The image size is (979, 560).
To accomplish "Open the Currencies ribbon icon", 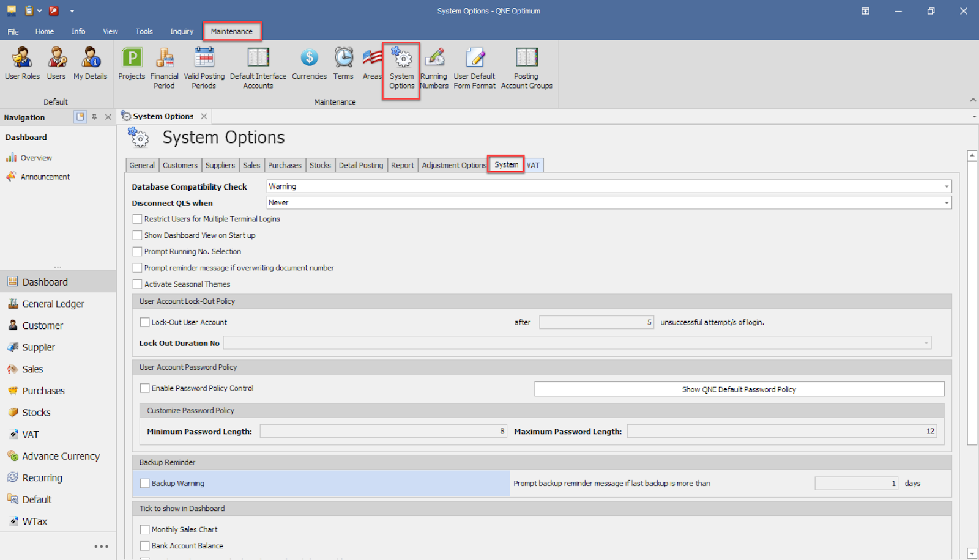I will (309, 64).
